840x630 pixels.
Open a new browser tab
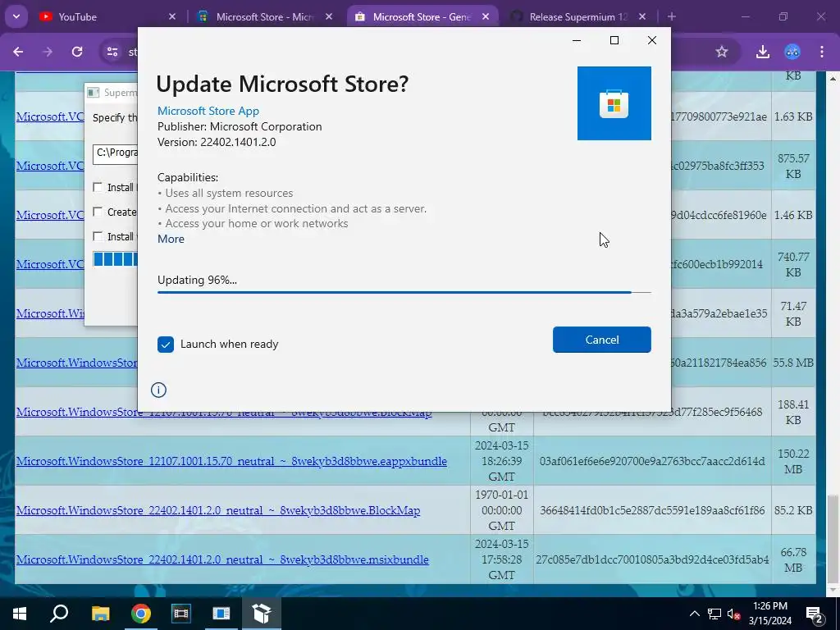[671, 16]
